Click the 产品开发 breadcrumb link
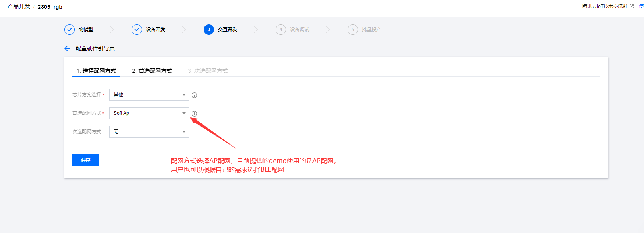This screenshot has height=233, width=644. click(19, 7)
